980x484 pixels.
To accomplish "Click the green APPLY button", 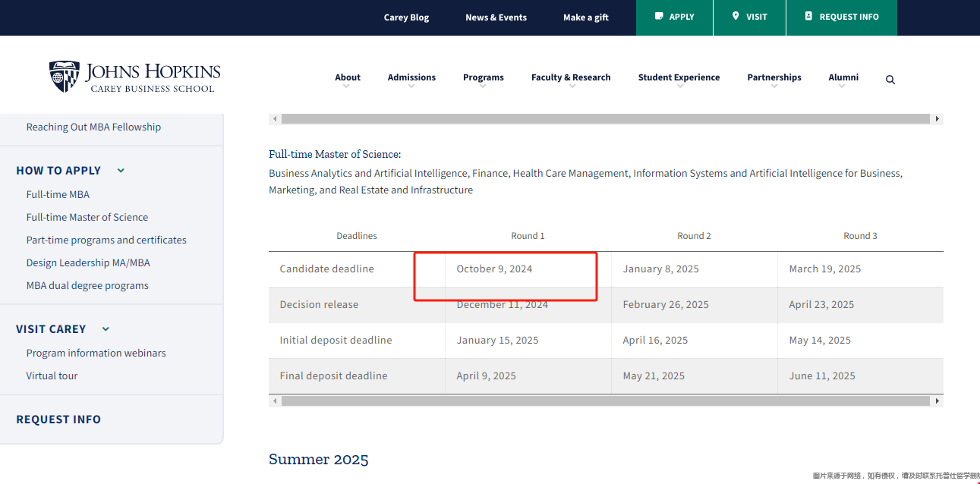I will (x=674, y=17).
